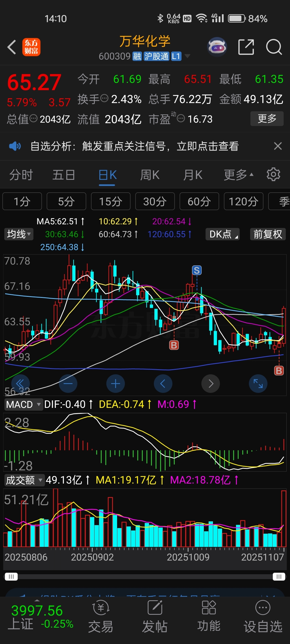Tap the share/export icon
This screenshot has height=644, width=290.
[x=246, y=47]
